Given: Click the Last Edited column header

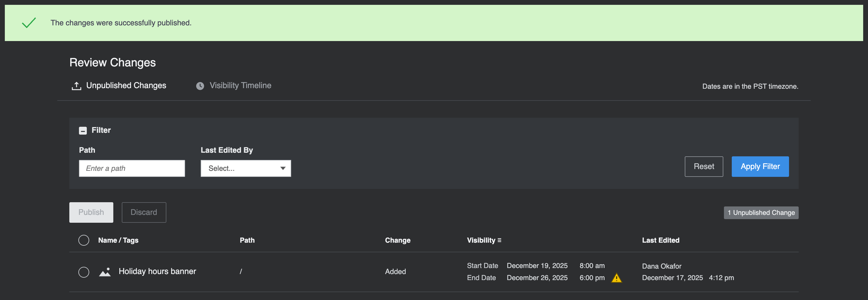Looking at the screenshot, I should (660, 240).
